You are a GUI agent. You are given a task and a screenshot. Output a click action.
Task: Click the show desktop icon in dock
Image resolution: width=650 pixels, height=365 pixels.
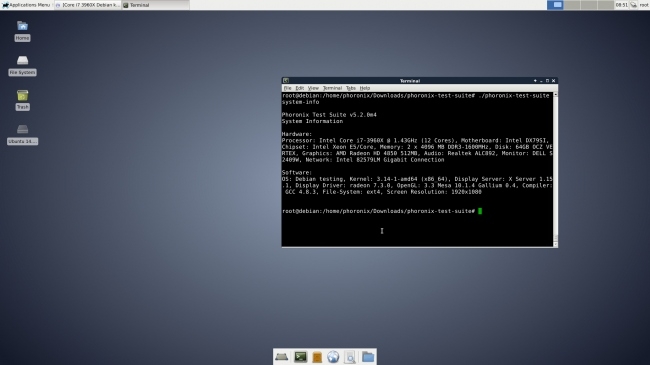[x=282, y=357]
